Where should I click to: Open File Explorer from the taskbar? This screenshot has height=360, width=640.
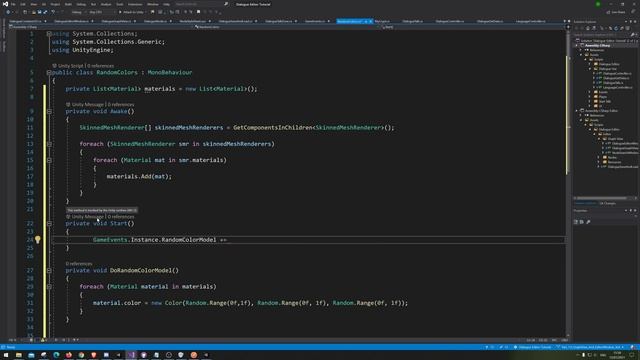coord(19,355)
